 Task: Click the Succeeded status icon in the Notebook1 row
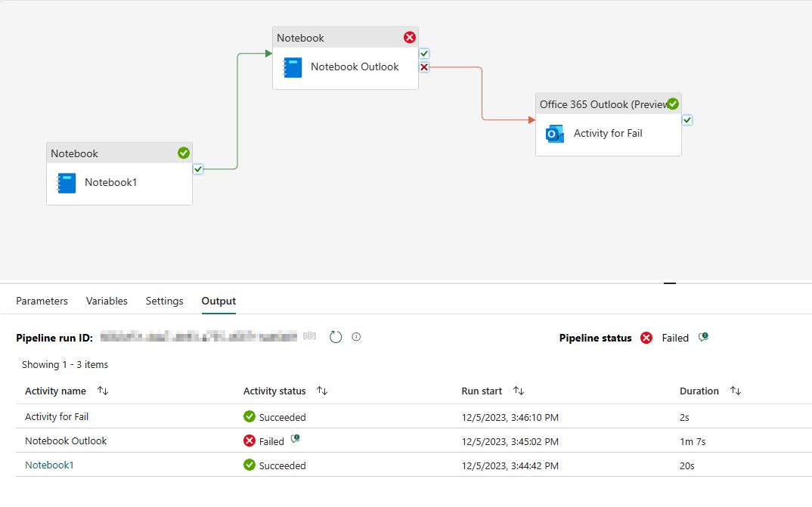(249, 465)
